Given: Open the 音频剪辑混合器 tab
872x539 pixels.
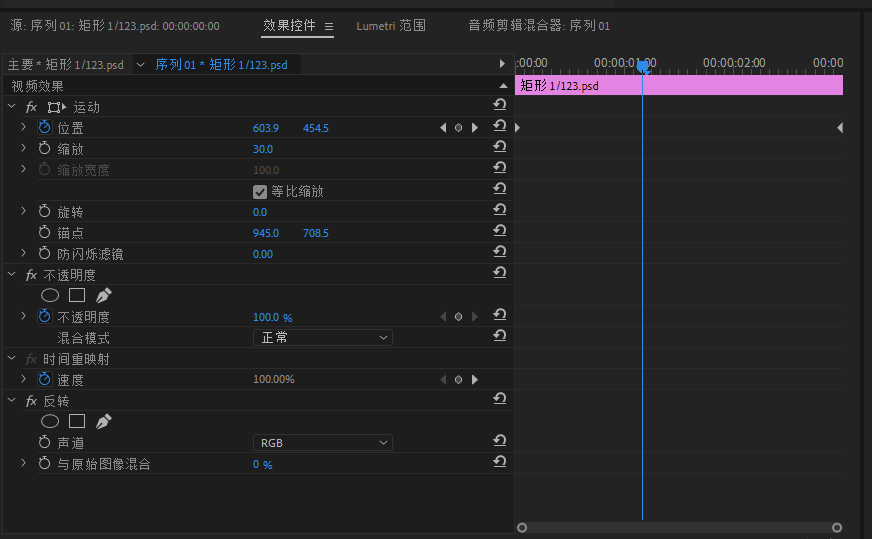Looking at the screenshot, I should pos(539,26).
